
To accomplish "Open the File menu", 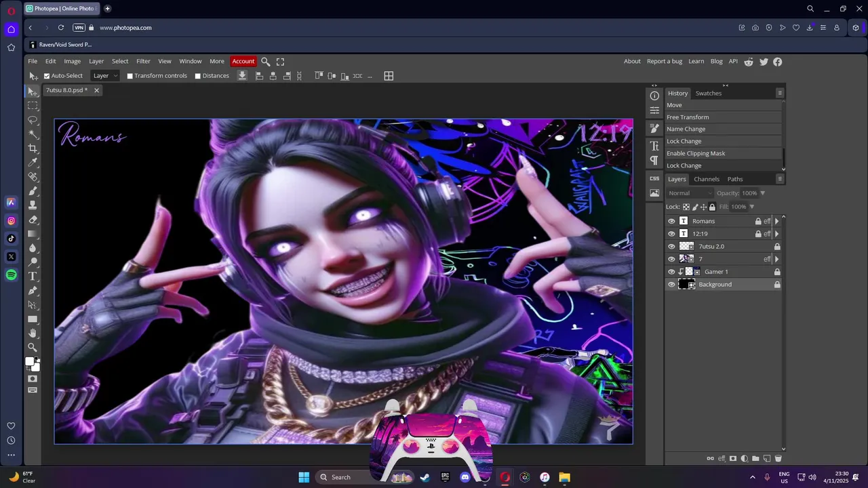I will (33, 62).
